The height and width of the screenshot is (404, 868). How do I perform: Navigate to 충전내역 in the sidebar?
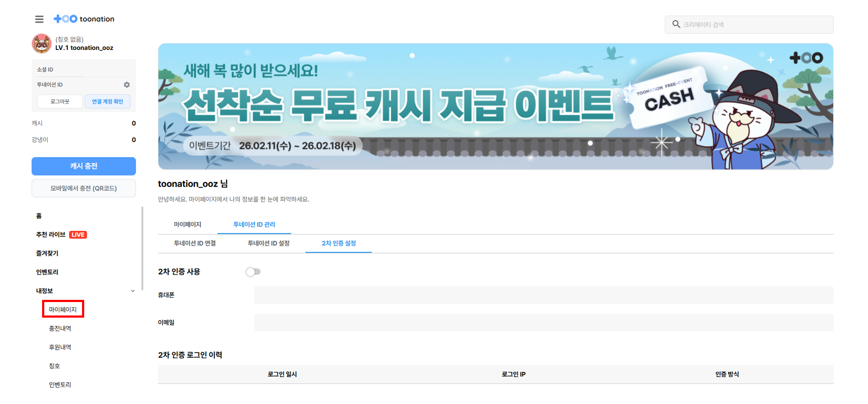coord(59,328)
